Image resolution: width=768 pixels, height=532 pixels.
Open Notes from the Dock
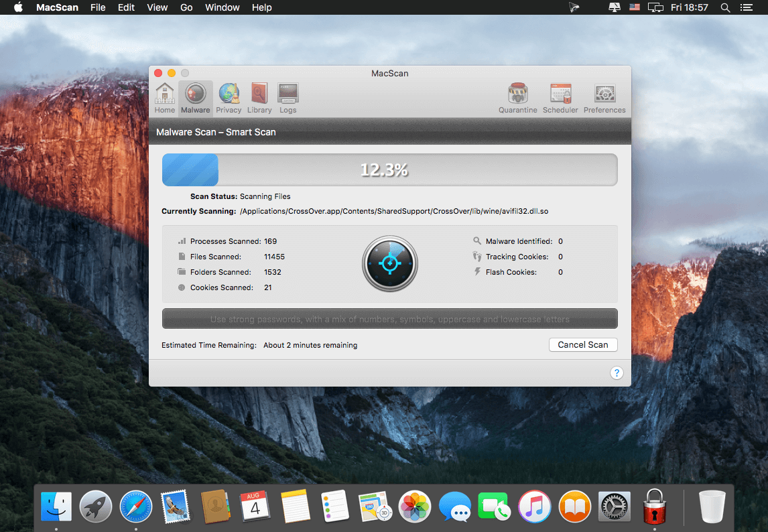[296, 507]
